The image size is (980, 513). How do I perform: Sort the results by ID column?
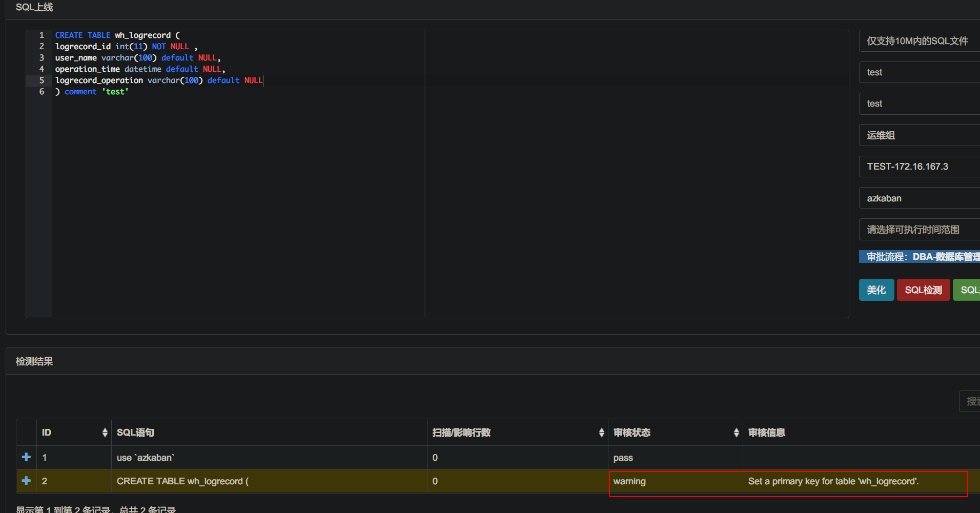click(x=105, y=432)
